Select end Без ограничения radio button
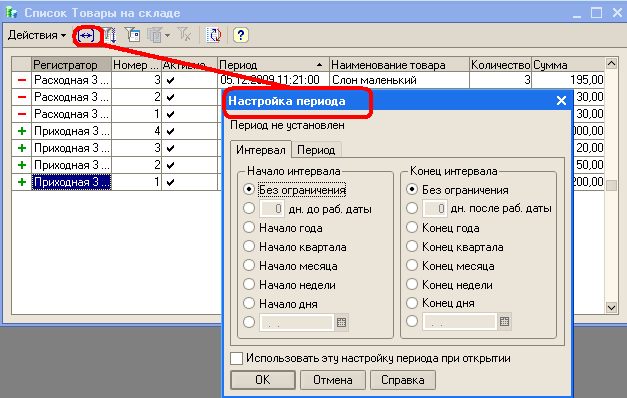 click(x=412, y=189)
